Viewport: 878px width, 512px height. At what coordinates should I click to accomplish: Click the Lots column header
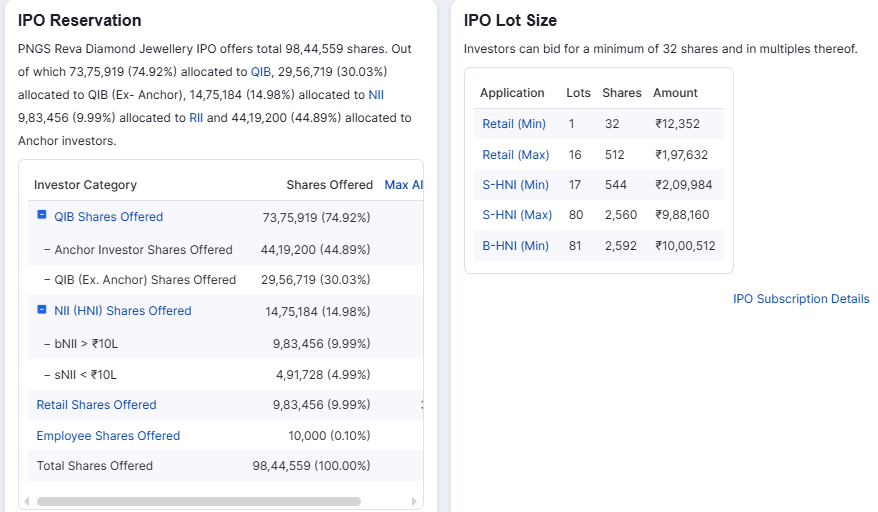pyautogui.click(x=578, y=93)
